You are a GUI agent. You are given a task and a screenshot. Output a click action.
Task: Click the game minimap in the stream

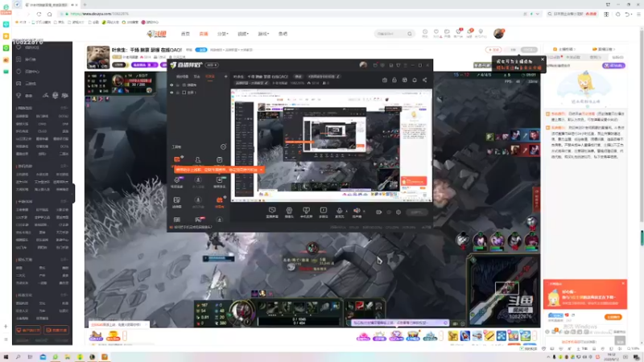pos(504,290)
